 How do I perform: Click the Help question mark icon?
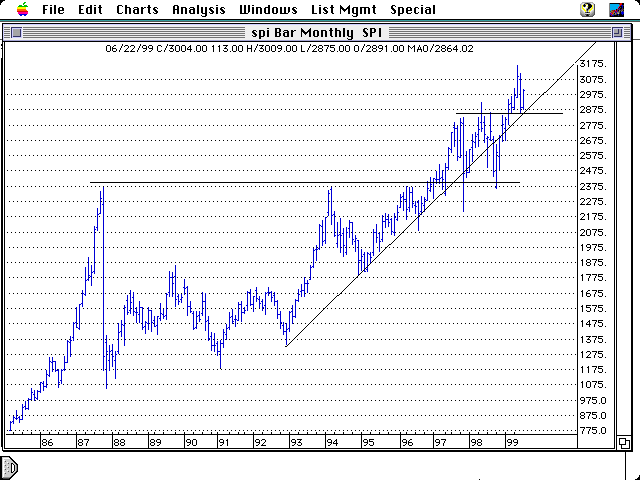587,9
